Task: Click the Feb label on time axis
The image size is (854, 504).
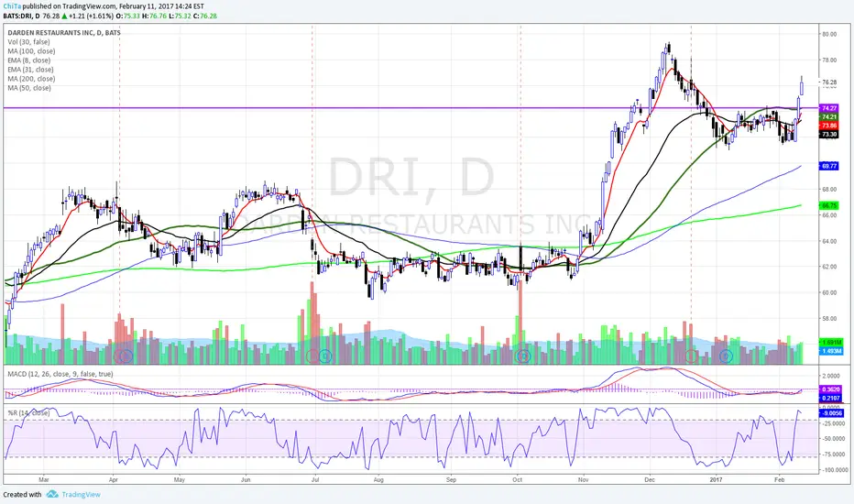Action: [779, 480]
